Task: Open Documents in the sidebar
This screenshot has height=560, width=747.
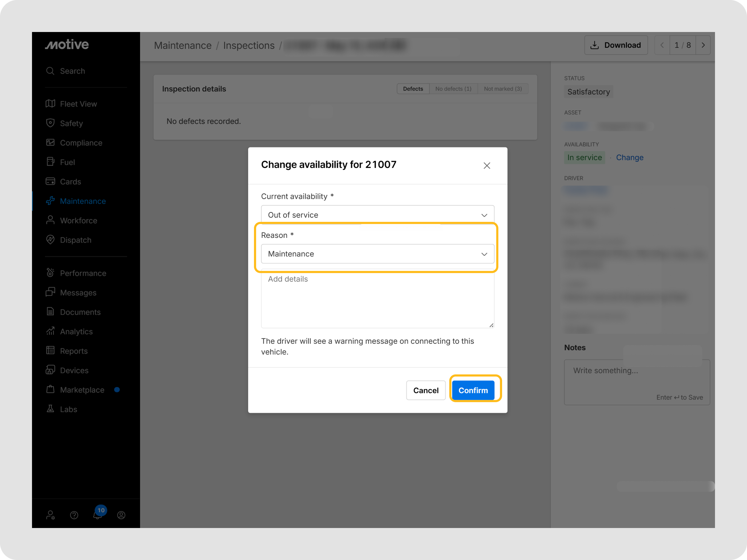Action: pyautogui.click(x=80, y=312)
